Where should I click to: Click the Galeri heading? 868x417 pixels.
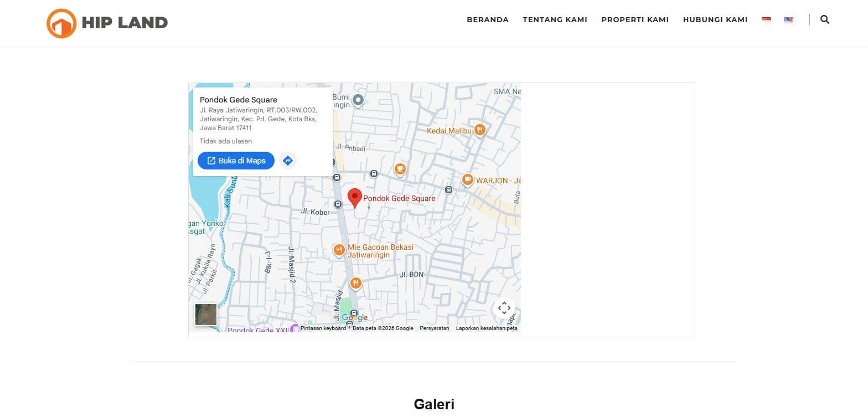[x=434, y=404]
